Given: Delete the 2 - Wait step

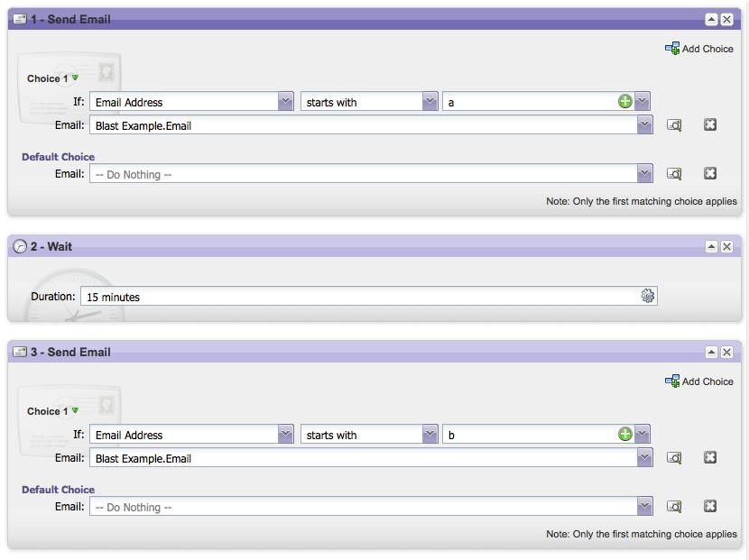Looking at the screenshot, I should (x=726, y=246).
